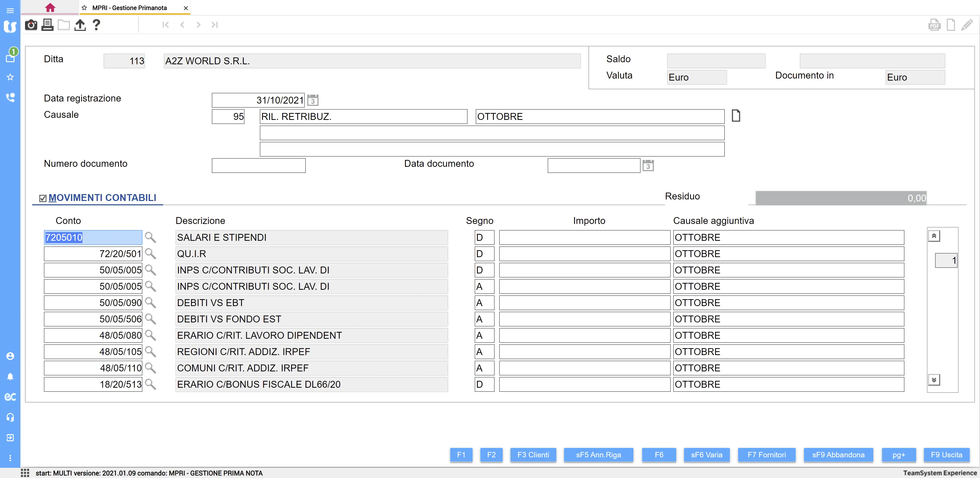
Task: Open calendar picker for Data registrazione
Action: point(313,100)
